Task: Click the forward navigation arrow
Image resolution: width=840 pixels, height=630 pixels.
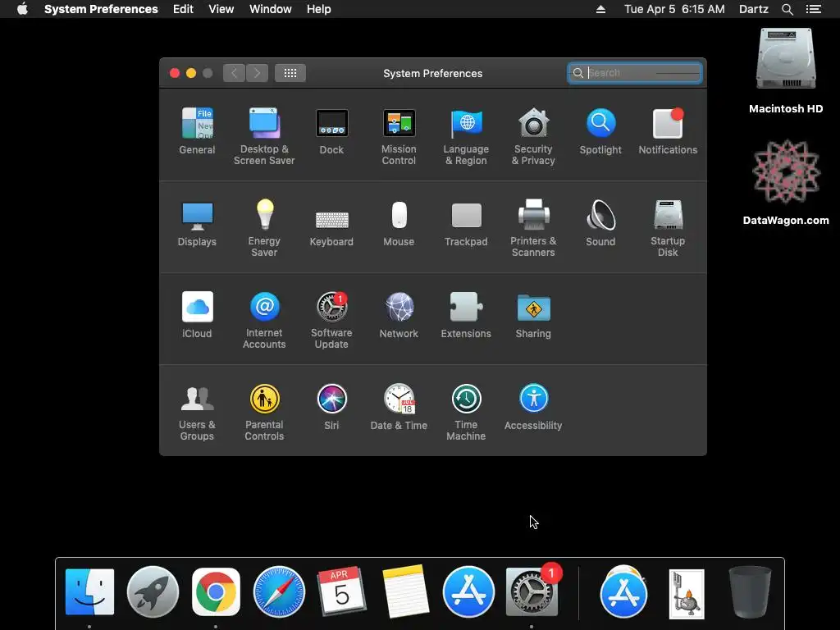Action: [257, 73]
